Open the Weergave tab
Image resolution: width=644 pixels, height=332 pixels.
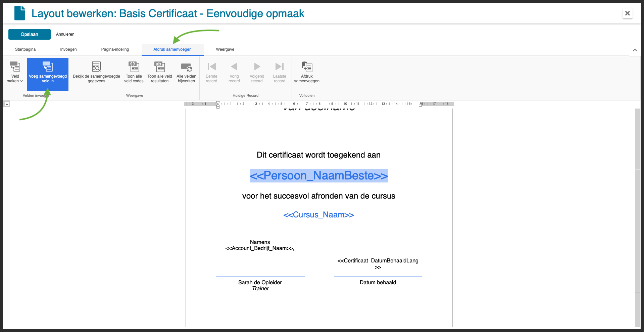point(225,49)
